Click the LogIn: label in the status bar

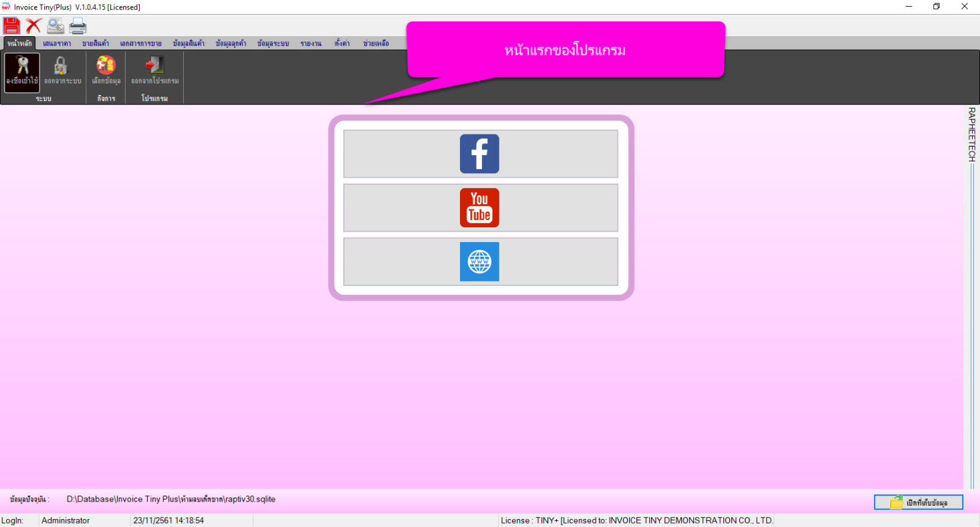tap(12, 520)
